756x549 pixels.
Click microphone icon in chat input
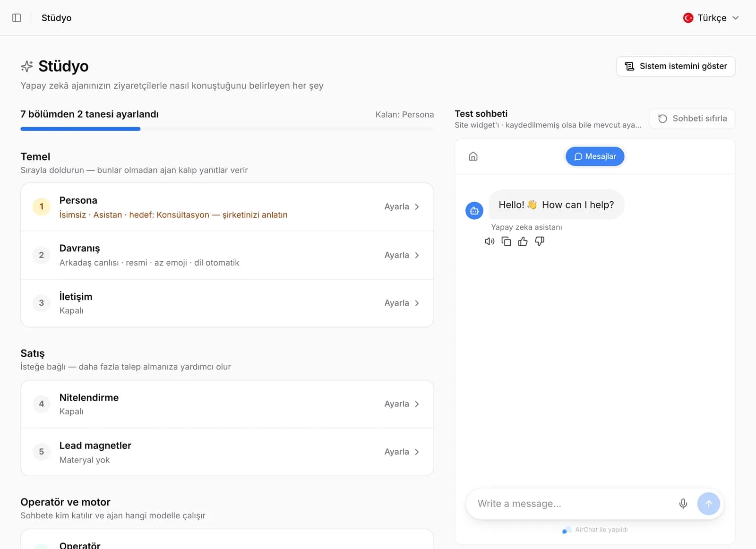683,504
